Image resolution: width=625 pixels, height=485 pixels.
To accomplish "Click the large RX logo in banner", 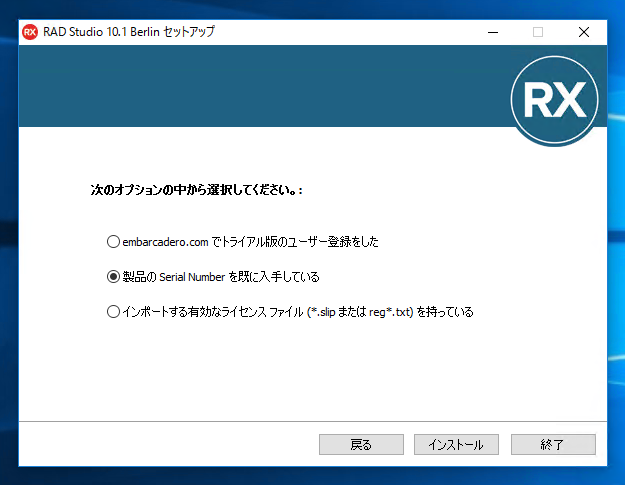I will click(x=554, y=100).
